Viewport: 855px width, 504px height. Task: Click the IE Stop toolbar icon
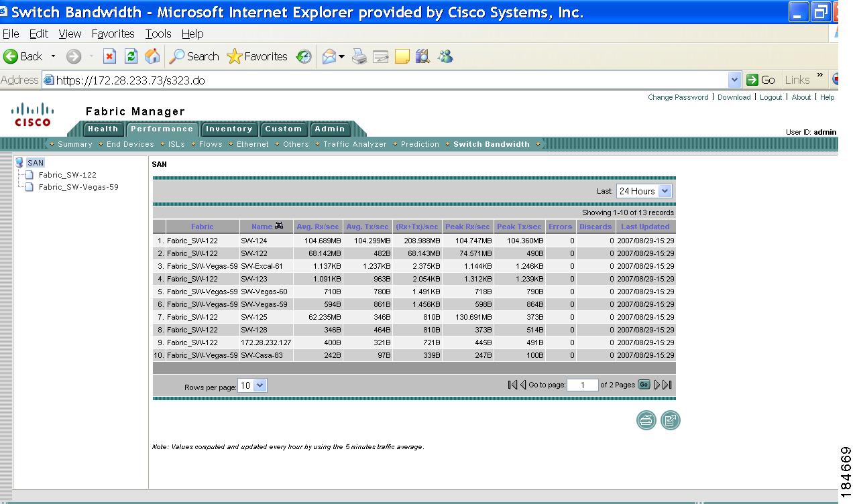109,57
